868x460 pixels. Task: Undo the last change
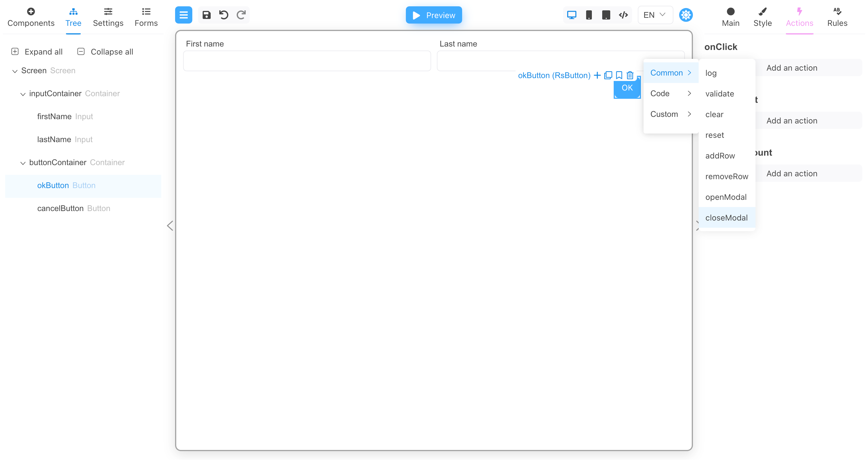point(224,15)
